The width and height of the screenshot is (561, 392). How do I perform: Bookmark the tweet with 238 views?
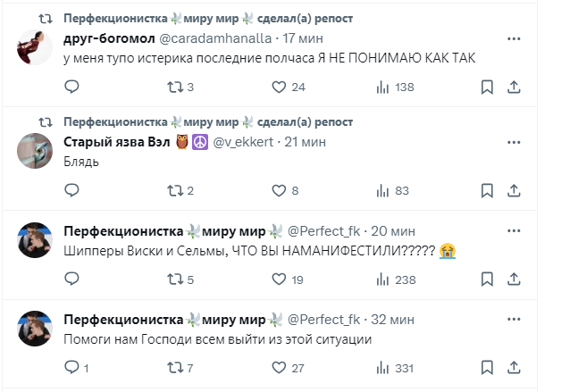click(487, 279)
